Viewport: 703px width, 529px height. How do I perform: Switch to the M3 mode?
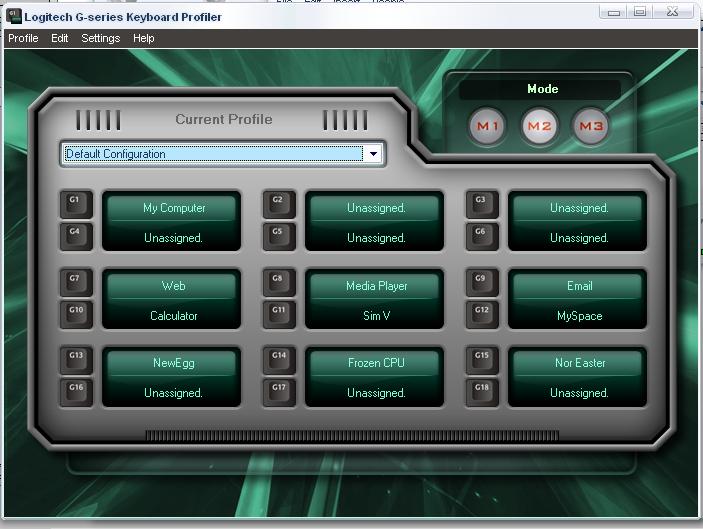(x=591, y=126)
